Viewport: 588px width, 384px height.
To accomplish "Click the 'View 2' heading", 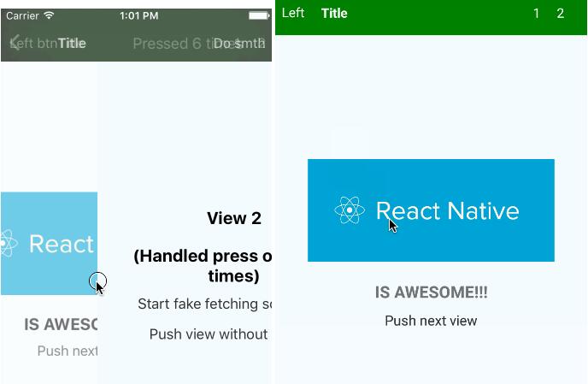I will [233, 218].
